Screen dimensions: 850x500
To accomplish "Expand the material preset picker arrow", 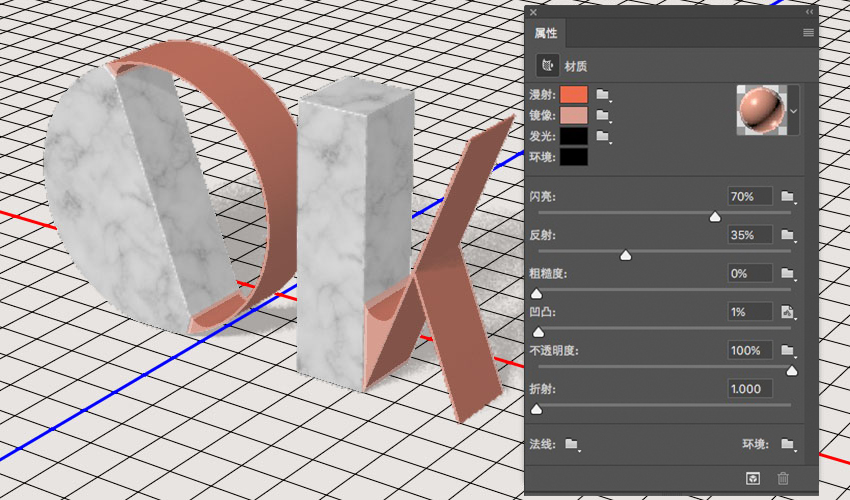I will [794, 111].
